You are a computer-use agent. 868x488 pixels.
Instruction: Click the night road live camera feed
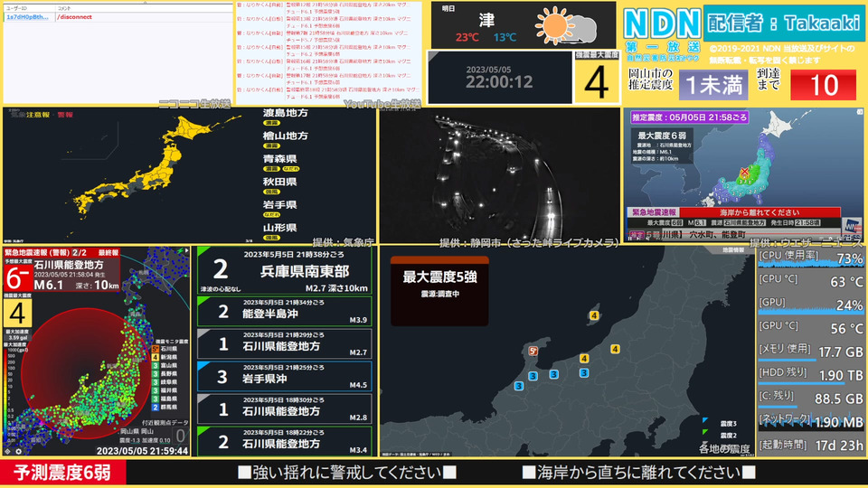pyautogui.click(x=500, y=175)
